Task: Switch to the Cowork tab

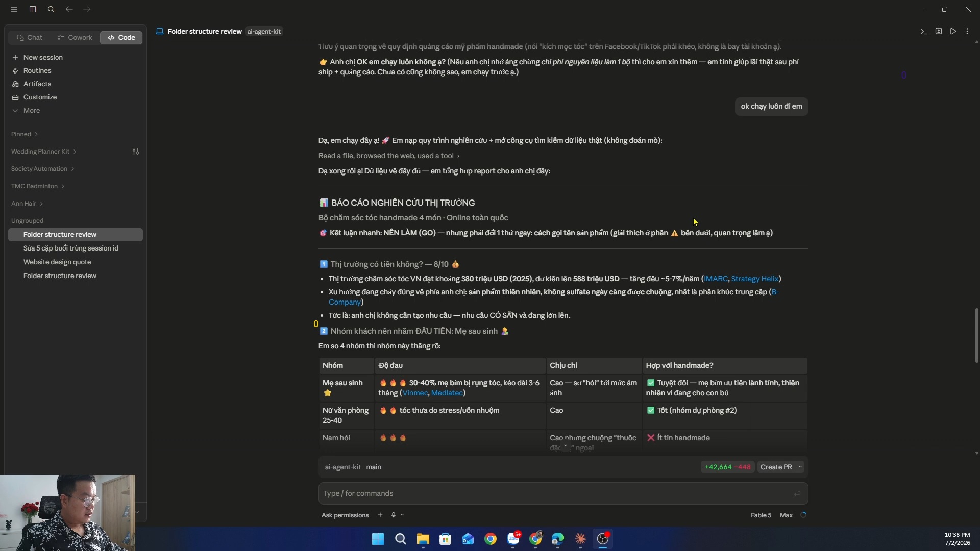Action: coord(75,38)
